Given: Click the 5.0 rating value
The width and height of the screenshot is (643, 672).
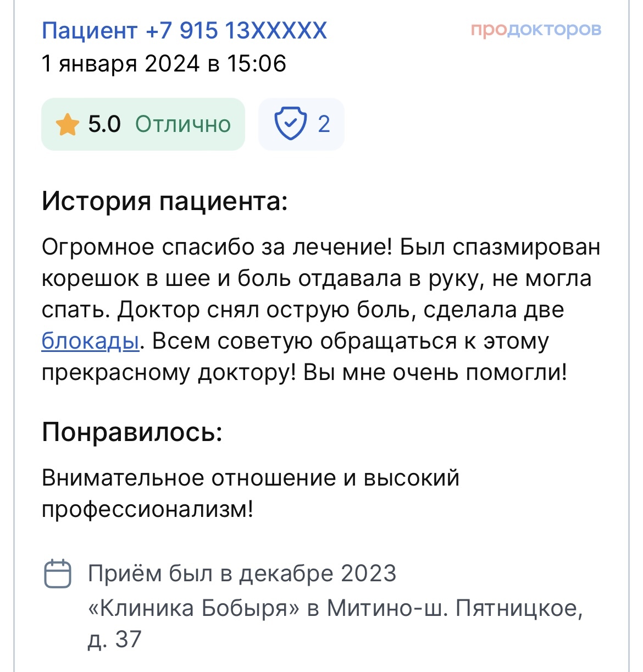Looking at the screenshot, I should pyautogui.click(x=104, y=124).
